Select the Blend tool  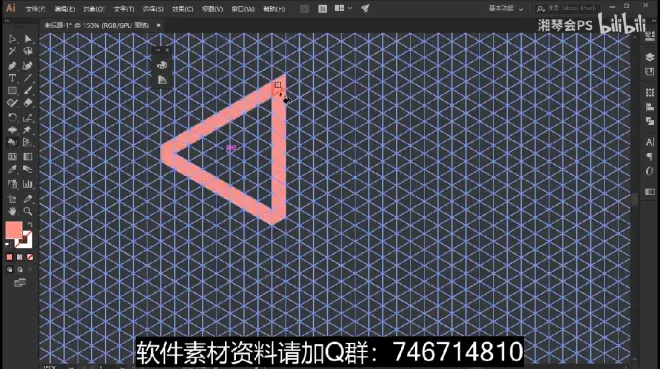point(28,169)
